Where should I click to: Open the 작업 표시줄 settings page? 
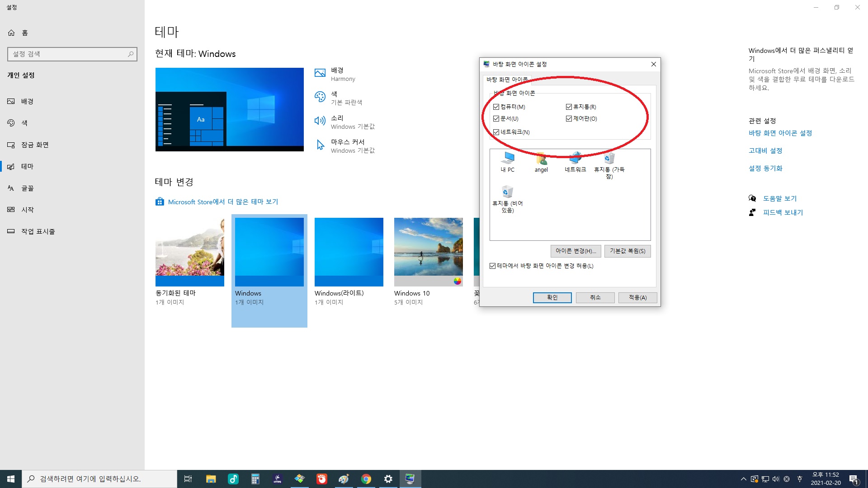(38, 232)
